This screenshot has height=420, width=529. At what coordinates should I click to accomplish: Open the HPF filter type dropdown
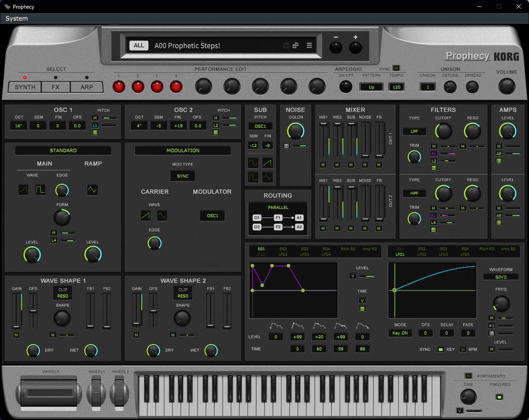coord(414,193)
